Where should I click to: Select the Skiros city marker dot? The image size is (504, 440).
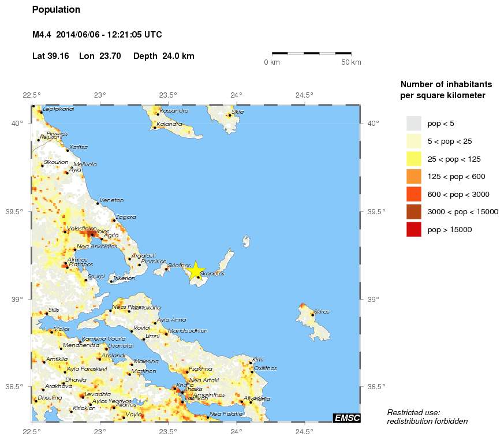pos(313,315)
